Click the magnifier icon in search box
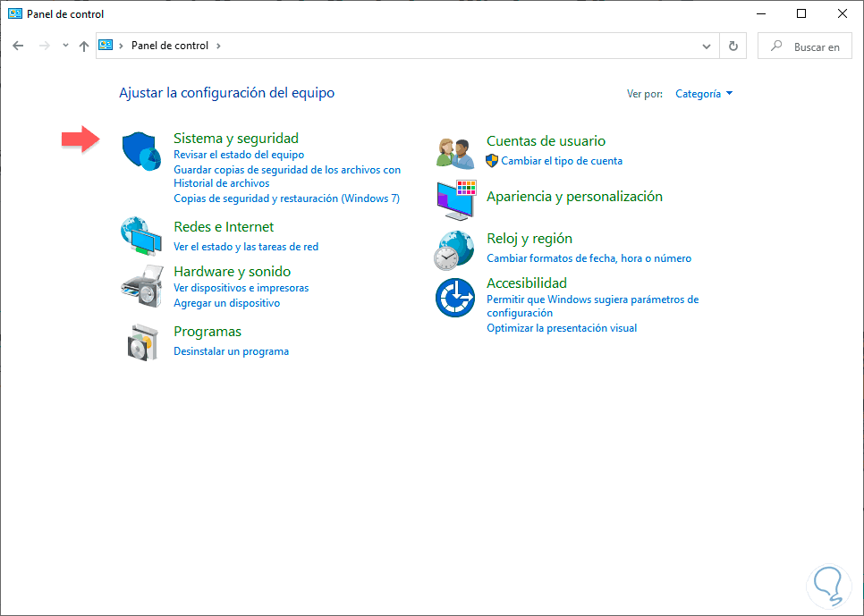The image size is (864, 616). 776,46
